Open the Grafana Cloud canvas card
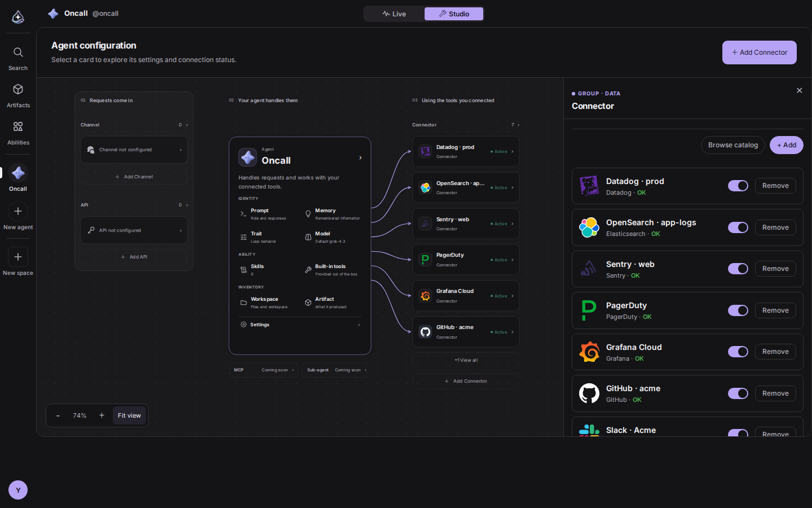812x508 pixels. pyautogui.click(x=466, y=296)
